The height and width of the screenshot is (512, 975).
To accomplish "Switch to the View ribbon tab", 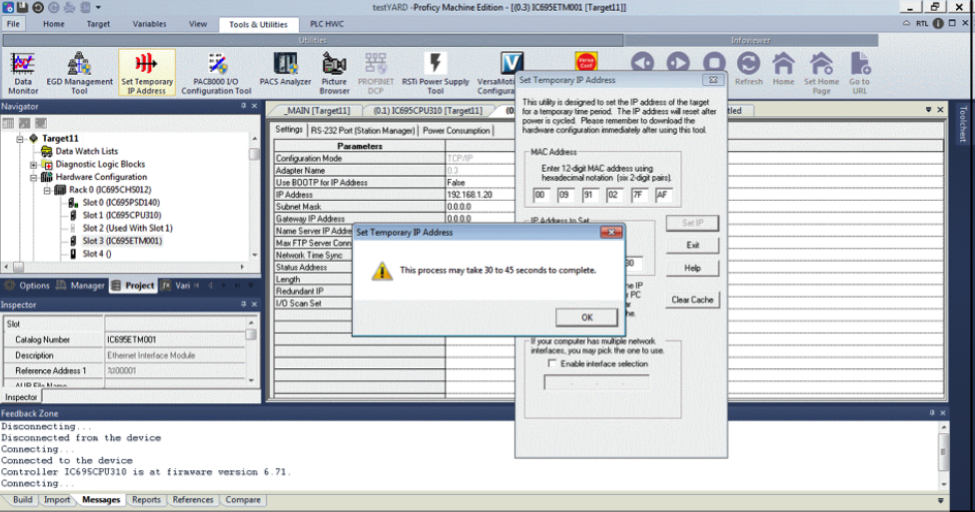I will 198,24.
